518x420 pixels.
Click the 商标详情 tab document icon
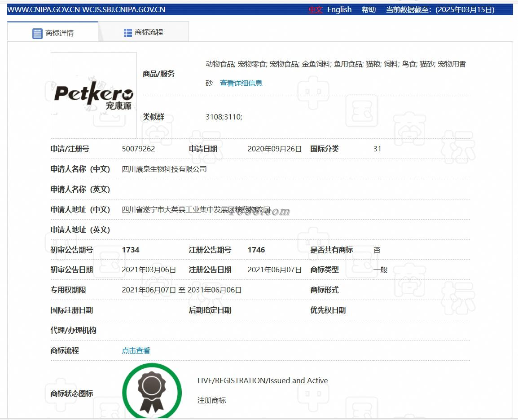point(37,33)
